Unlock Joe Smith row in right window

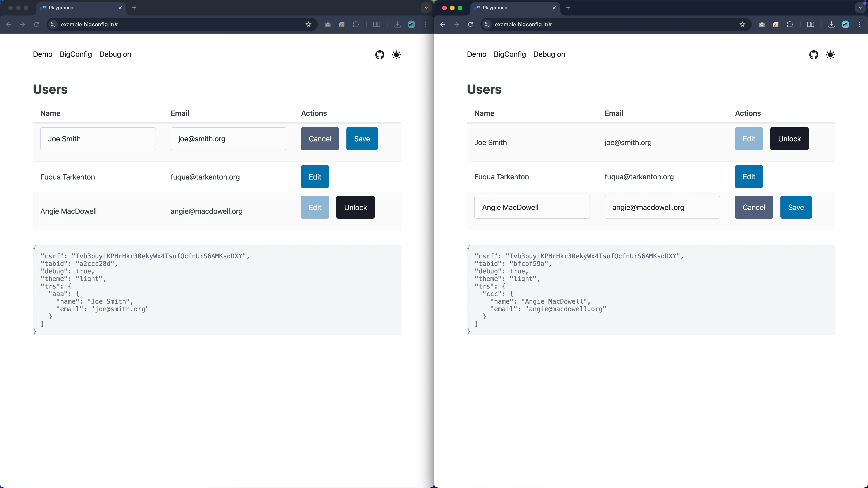click(x=789, y=139)
